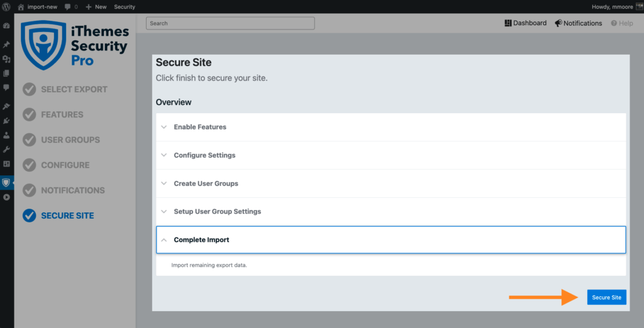Go to the FEATURES step
Image resolution: width=644 pixels, height=328 pixels.
click(x=62, y=114)
